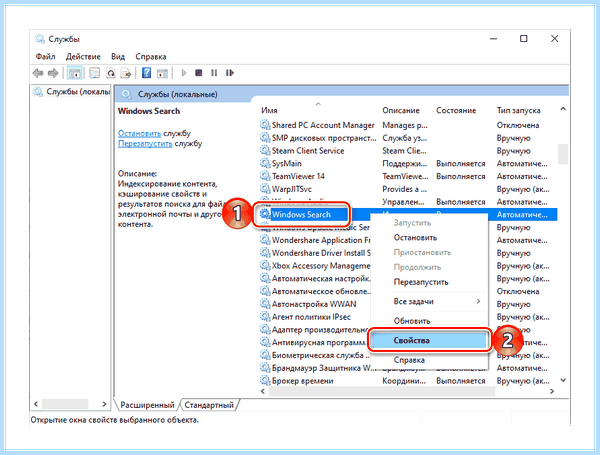The height and width of the screenshot is (455, 600).
Task: Click Отключена startup type of Shared PC
Action: [x=518, y=125]
